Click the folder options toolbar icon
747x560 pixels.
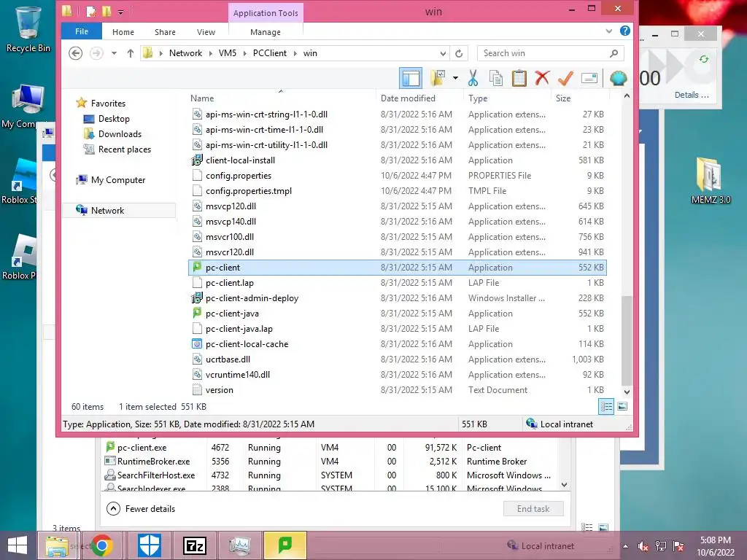tap(438, 78)
